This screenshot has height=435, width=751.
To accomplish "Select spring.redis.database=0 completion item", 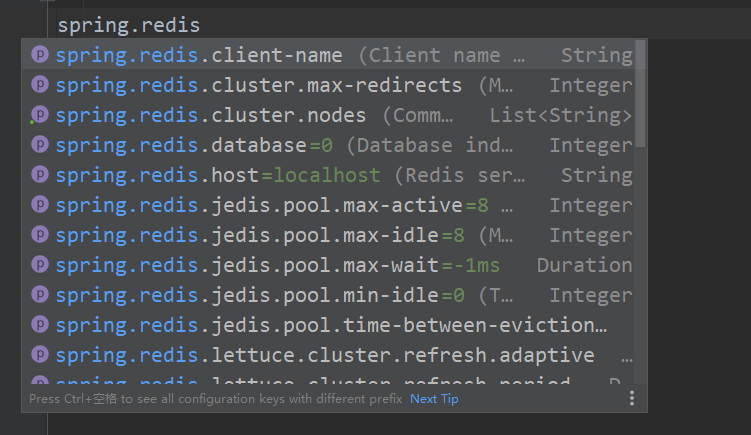I will tap(329, 145).
